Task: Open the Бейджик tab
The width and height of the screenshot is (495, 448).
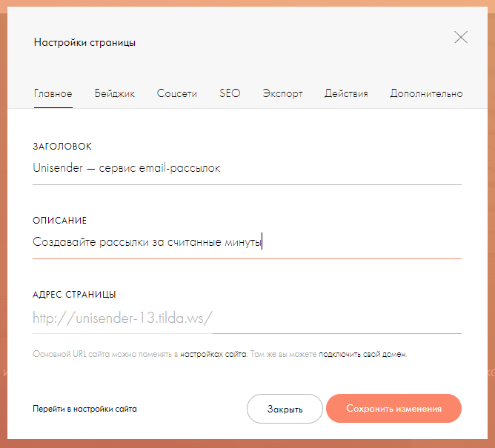Action: click(115, 93)
